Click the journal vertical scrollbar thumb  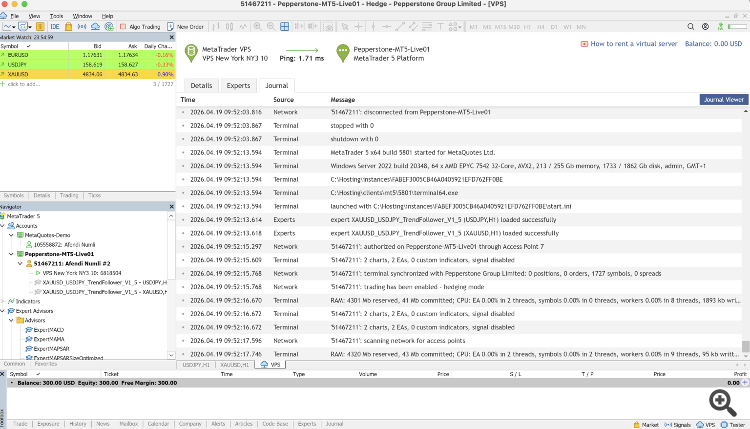745,345
